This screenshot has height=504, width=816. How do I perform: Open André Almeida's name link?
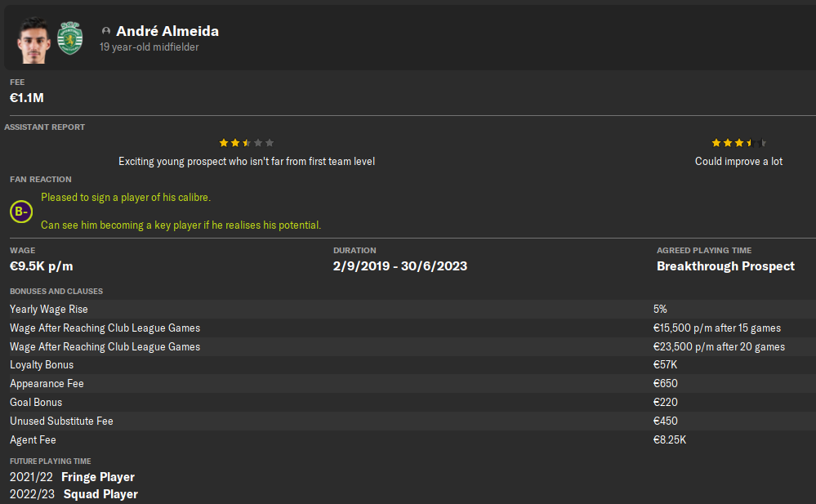click(167, 31)
